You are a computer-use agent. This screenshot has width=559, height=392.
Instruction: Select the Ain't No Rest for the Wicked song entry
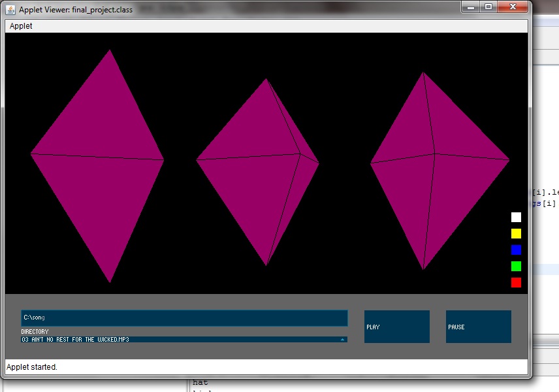176,340
